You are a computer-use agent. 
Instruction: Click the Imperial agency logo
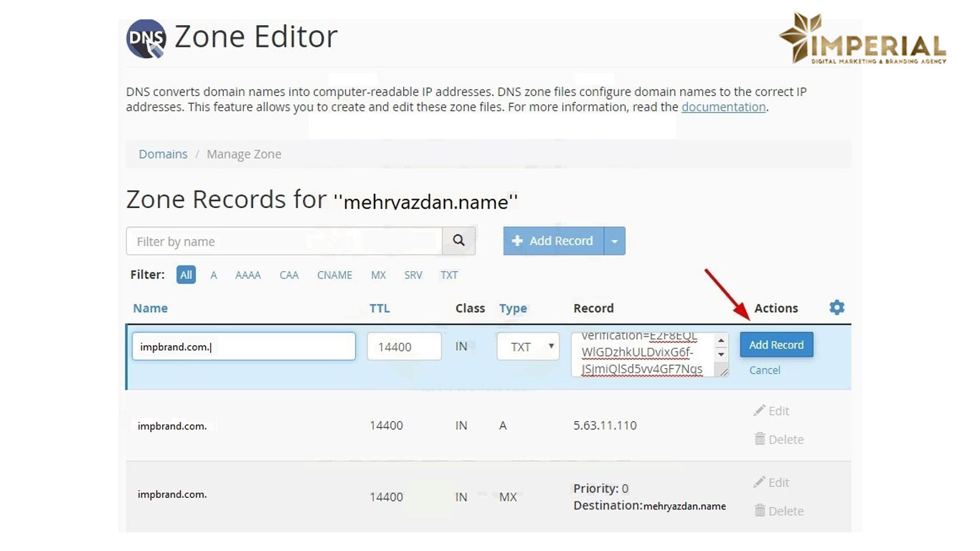pyautogui.click(x=862, y=39)
